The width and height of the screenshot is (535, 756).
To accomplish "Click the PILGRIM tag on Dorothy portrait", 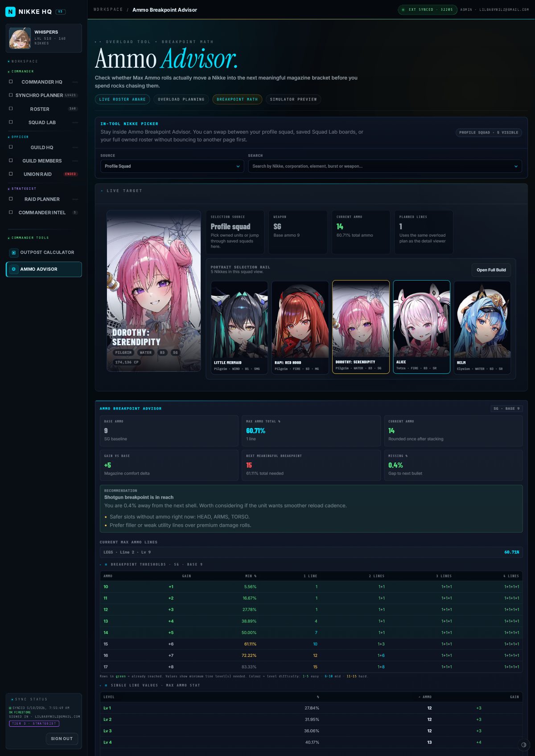I will point(123,352).
